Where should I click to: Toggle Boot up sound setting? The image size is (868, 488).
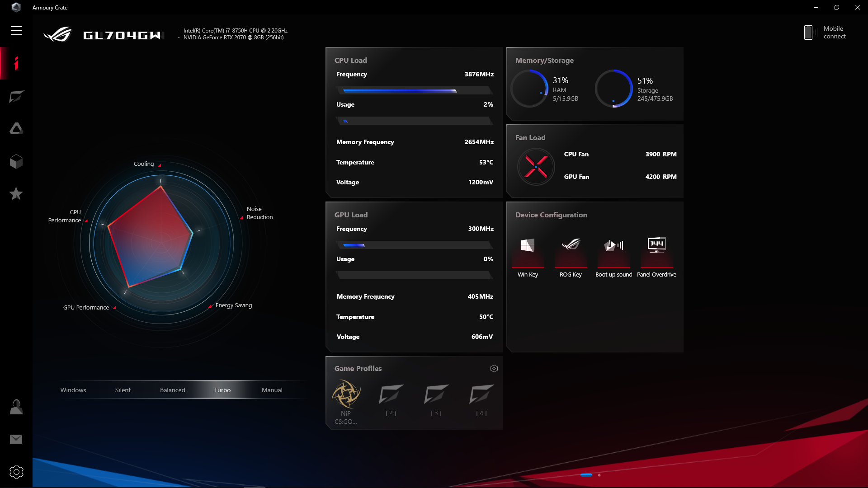(x=614, y=258)
